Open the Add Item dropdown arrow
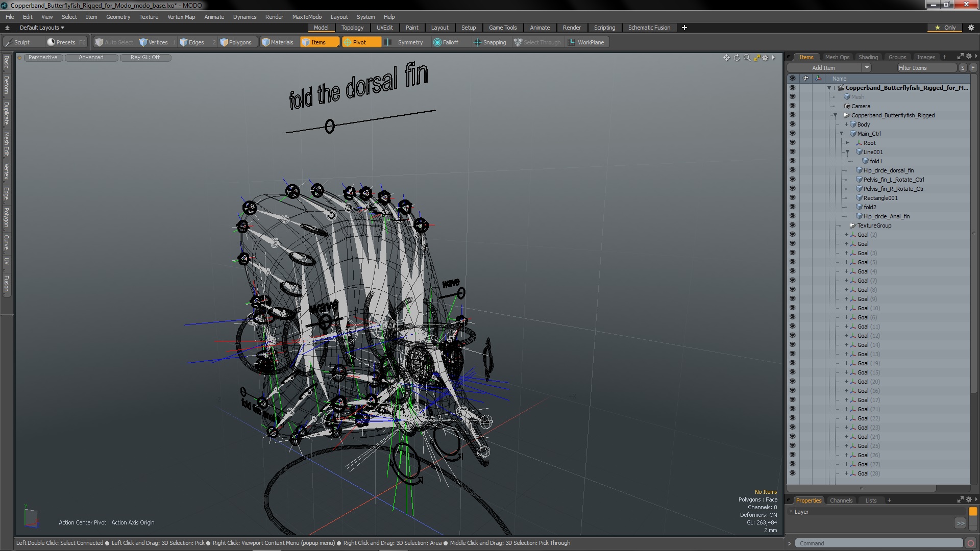This screenshot has height=551, width=980. click(x=866, y=68)
